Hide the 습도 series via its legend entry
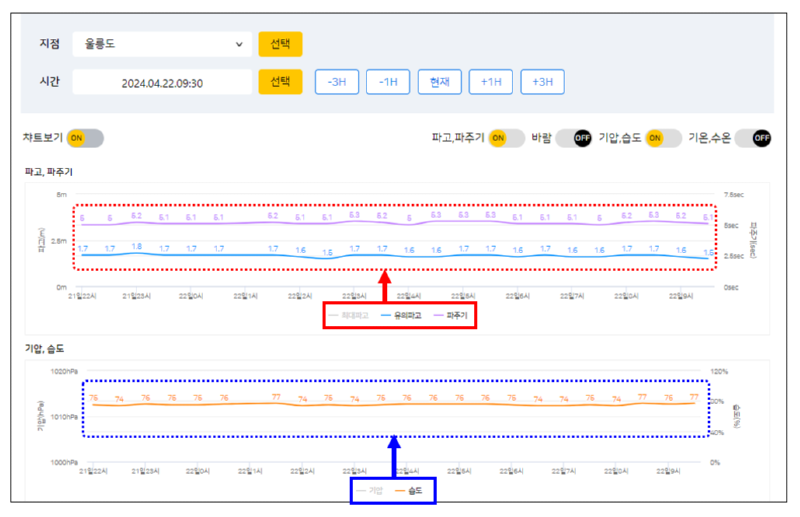Viewport: 800px width, 517px height. [409, 490]
